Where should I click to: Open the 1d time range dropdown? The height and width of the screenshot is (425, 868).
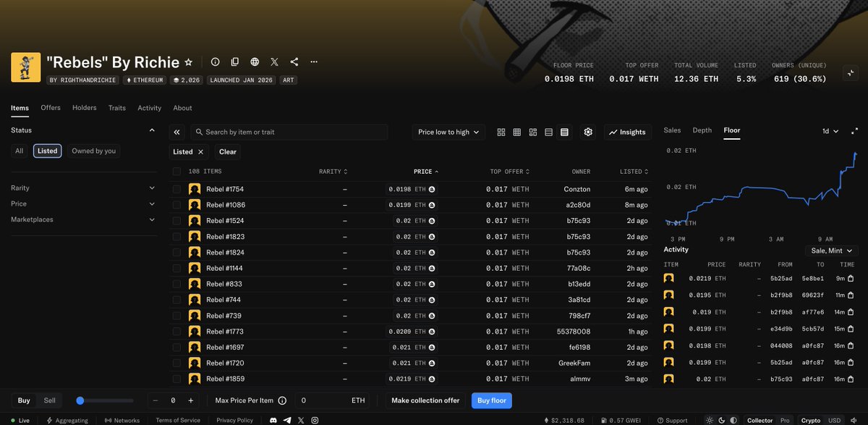point(830,131)
